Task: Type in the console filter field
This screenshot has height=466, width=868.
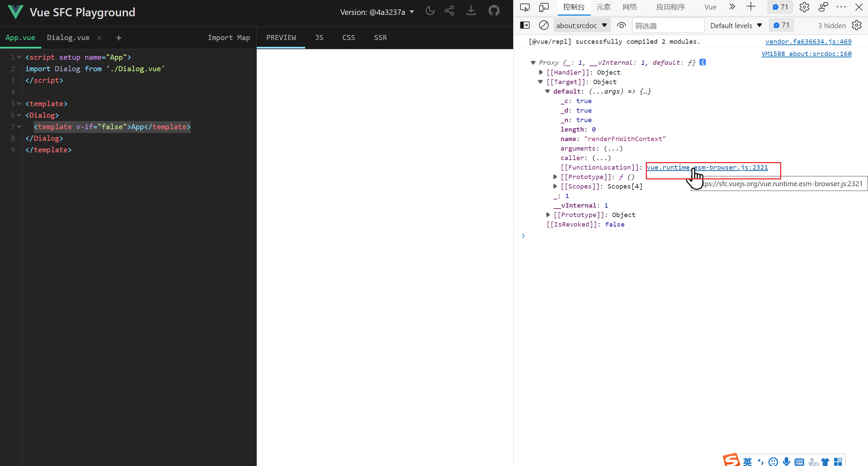Action: (668, 25)
